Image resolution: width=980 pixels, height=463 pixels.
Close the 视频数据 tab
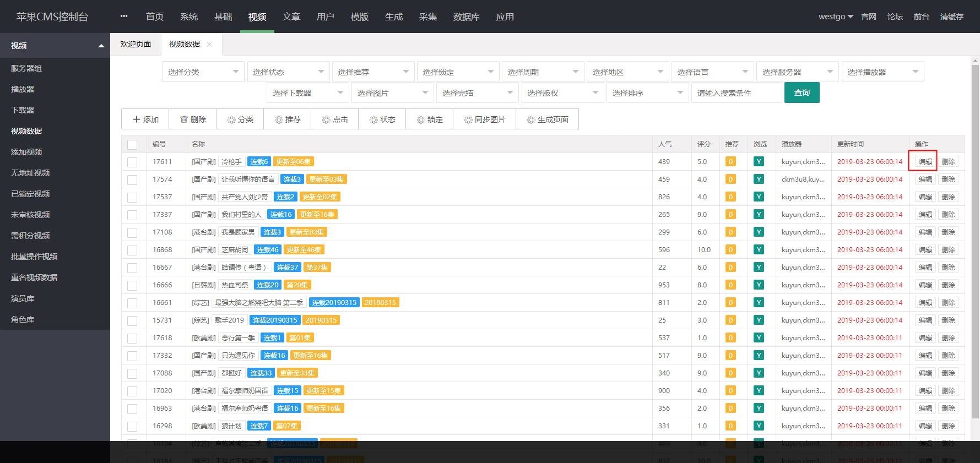[x=209, y=45]
